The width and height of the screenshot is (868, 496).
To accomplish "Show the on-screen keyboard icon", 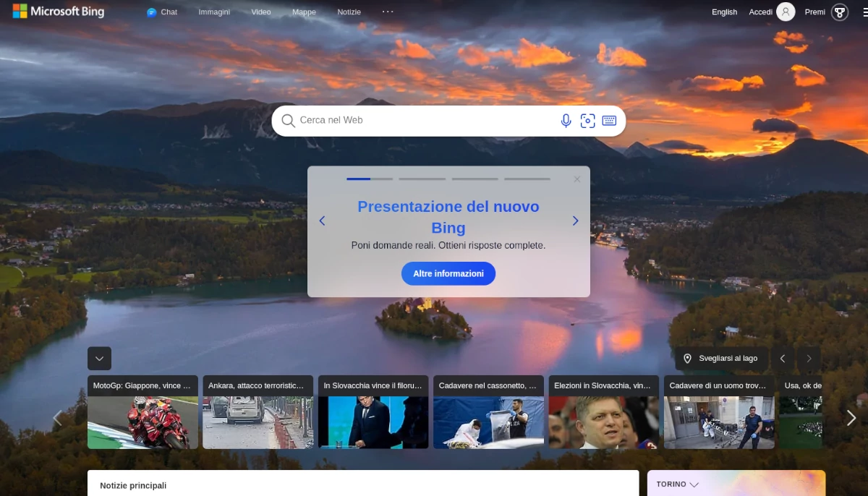I will [x=609, y=121].
